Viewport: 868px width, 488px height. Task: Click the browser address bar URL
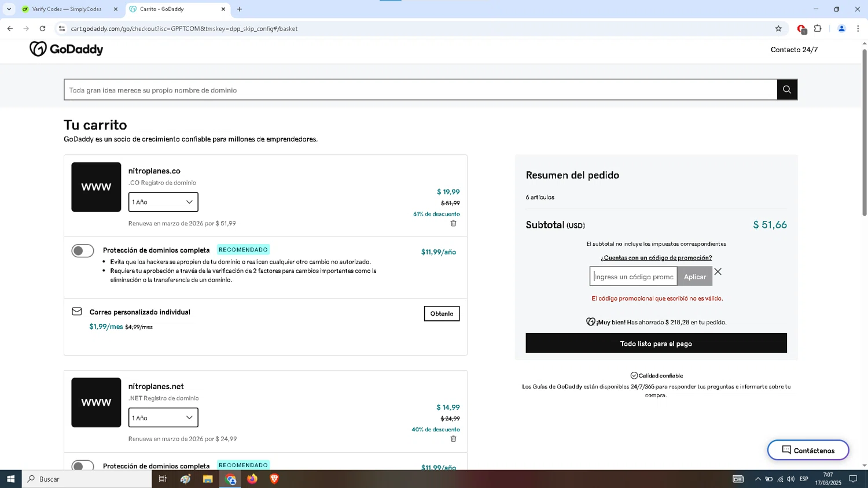(184, 28)
